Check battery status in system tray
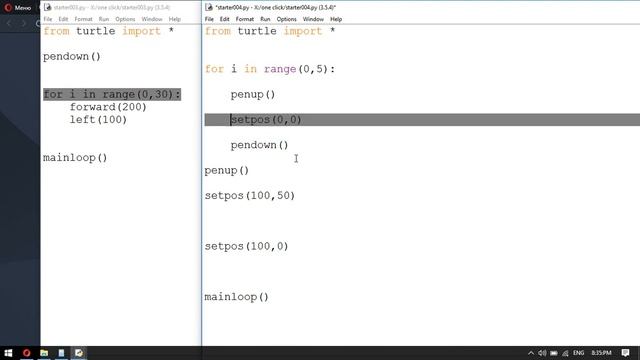The height and width of the screenshot is (360, 640). (554, 353)
